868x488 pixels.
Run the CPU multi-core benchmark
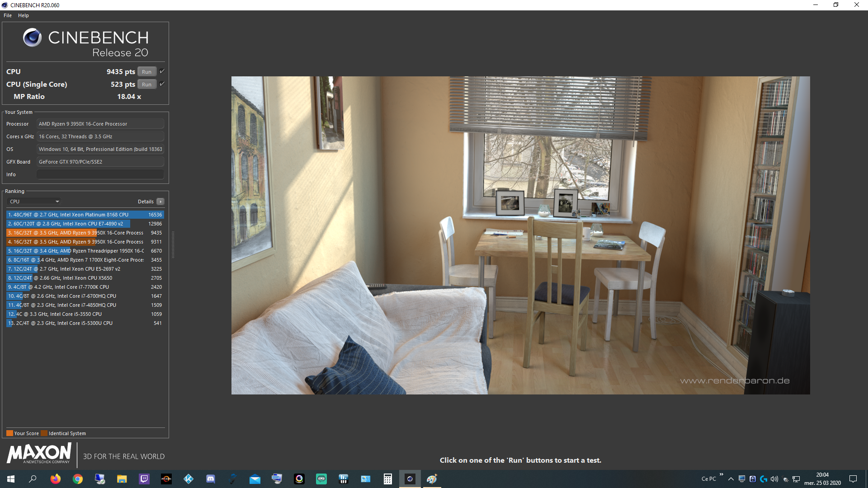(x=146, y=72)
